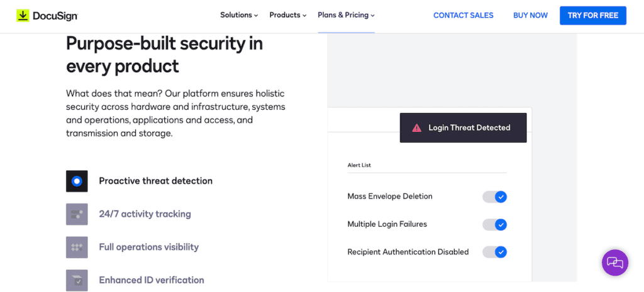Viewport: 644px width, 292px height.
Task: Click Recipient Authentication Disabled text
Action: click(408, 252)
